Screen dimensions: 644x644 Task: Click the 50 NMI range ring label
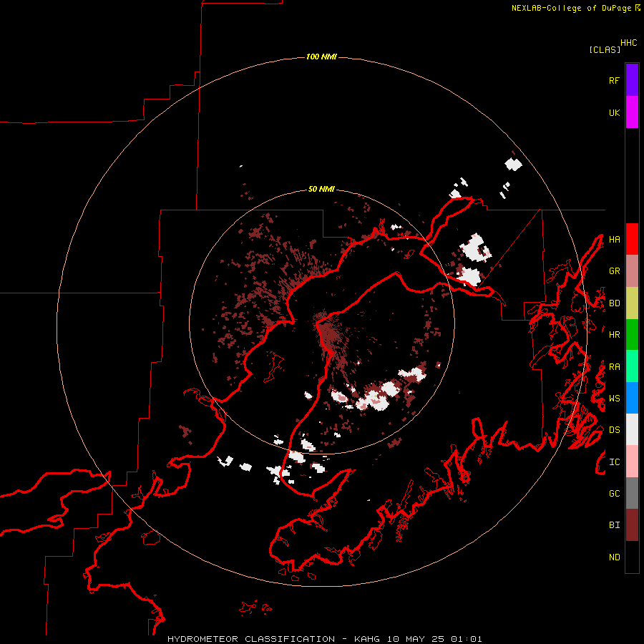[x=321, y=189]
